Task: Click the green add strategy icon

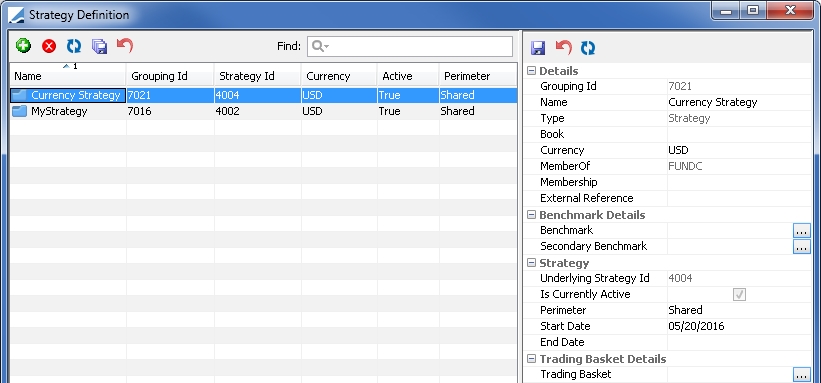Action: [x=23, y=46]
